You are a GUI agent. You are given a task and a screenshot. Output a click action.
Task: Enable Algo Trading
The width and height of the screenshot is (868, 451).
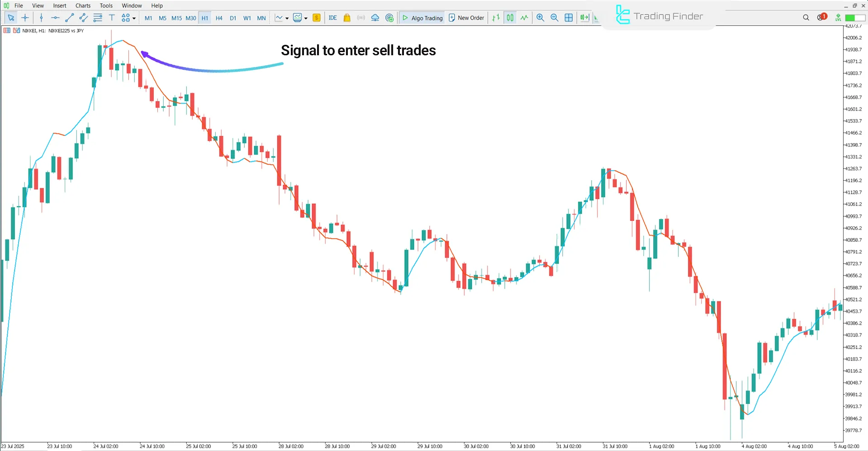point(422,18)
